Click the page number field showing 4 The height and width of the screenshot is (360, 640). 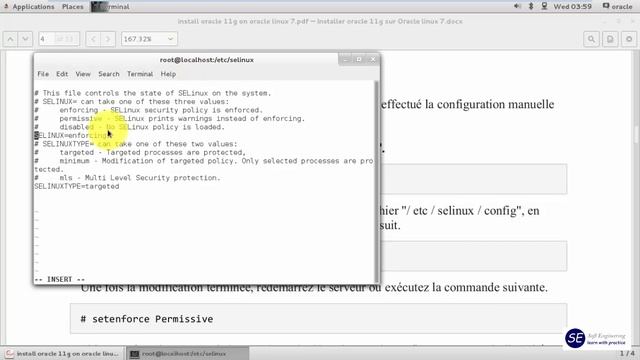pos(59,39)
